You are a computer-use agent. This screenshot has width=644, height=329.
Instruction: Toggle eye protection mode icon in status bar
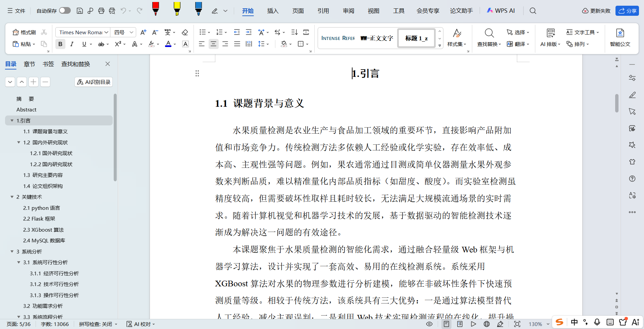429,324
